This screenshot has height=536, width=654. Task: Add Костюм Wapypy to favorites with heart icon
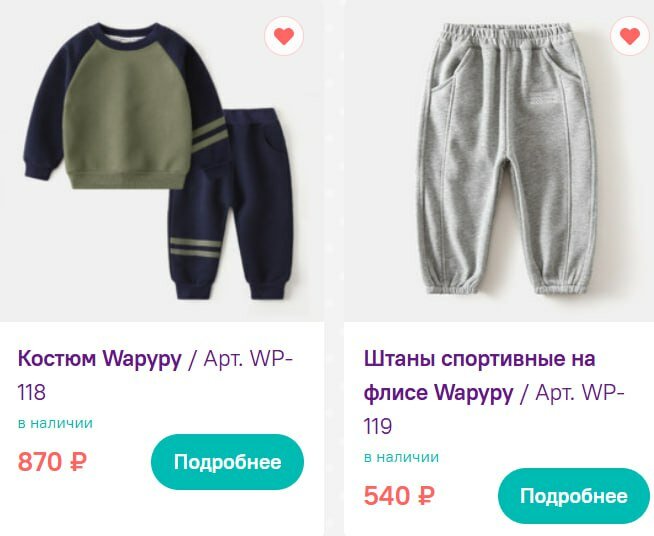284,36
